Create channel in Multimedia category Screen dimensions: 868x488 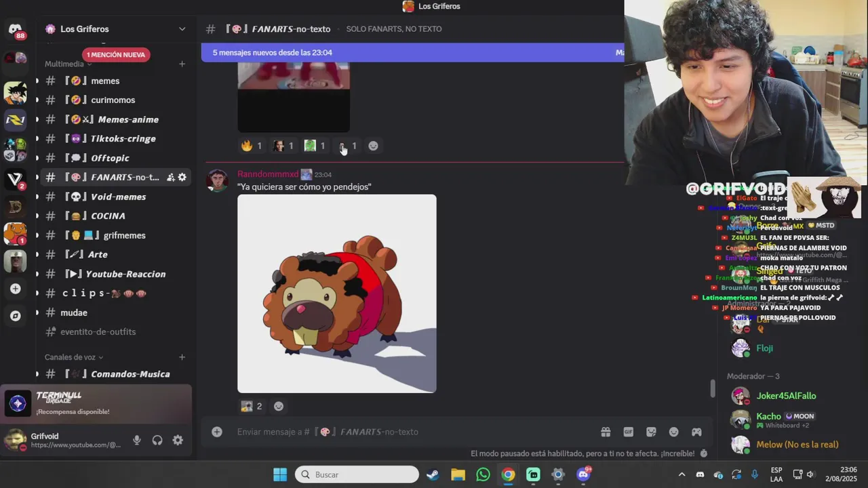(182, 64)
